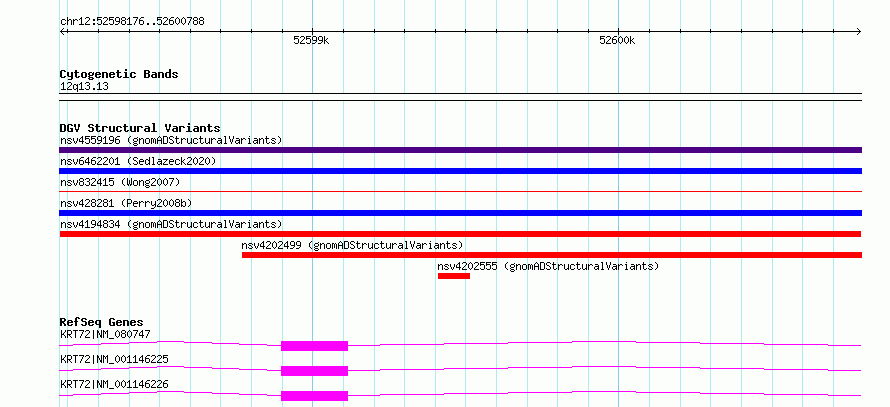Open the KRT72|NM_080747 transcript label
The width and height of the screenshot is (890, 407).
pyautogui.click(x=105, y=334)
